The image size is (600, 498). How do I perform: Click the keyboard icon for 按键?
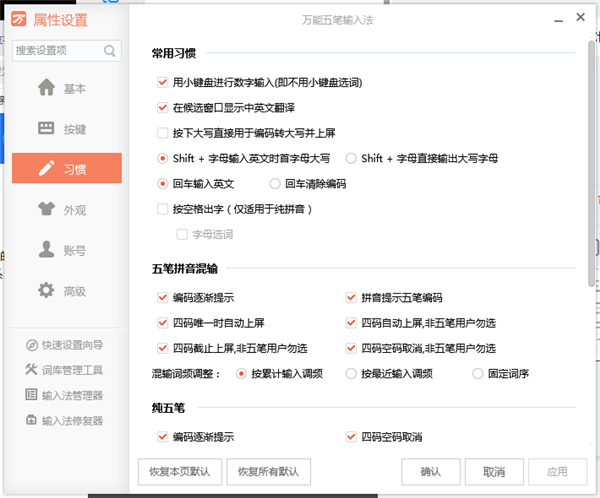46,128
